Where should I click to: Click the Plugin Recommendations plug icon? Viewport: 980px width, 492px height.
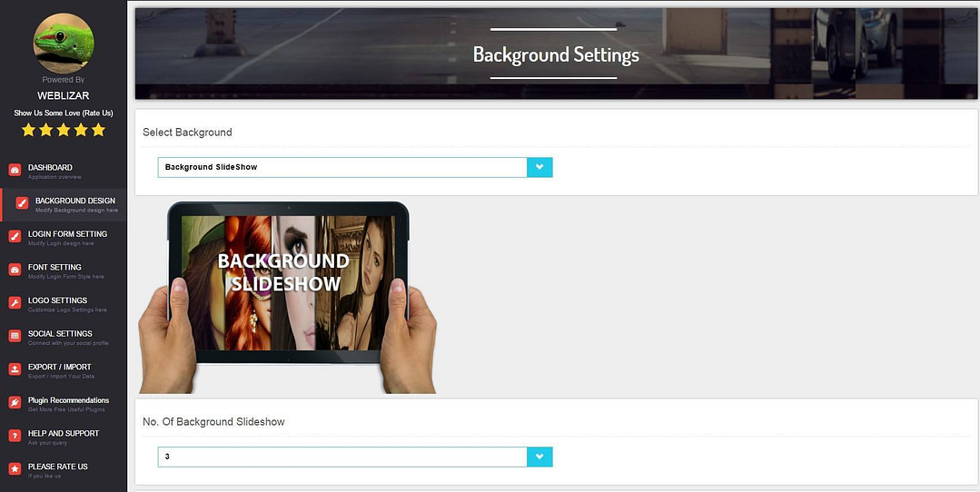pos(15,402)
